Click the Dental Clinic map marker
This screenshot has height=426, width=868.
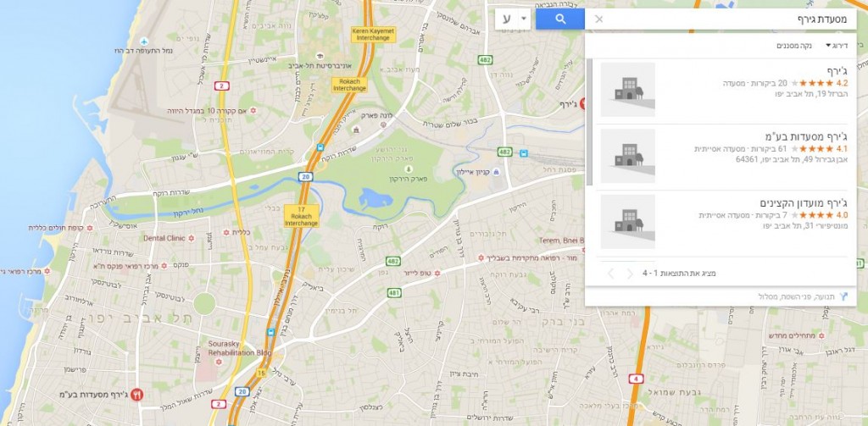191,238
